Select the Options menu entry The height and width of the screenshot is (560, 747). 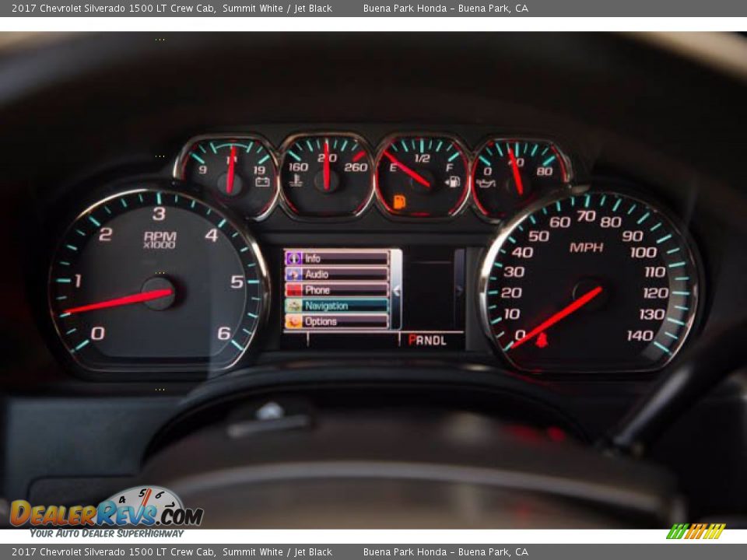point(337,321)
